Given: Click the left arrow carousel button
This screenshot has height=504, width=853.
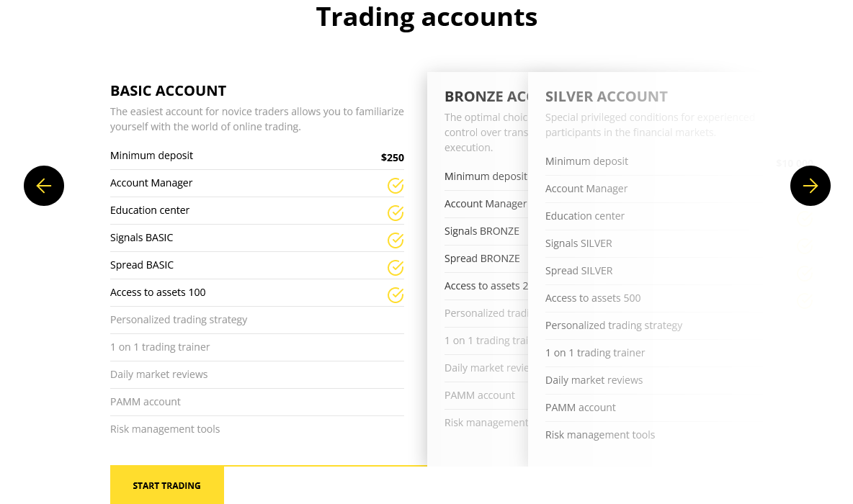Looking at the screenshot, I should click(43, 186).
